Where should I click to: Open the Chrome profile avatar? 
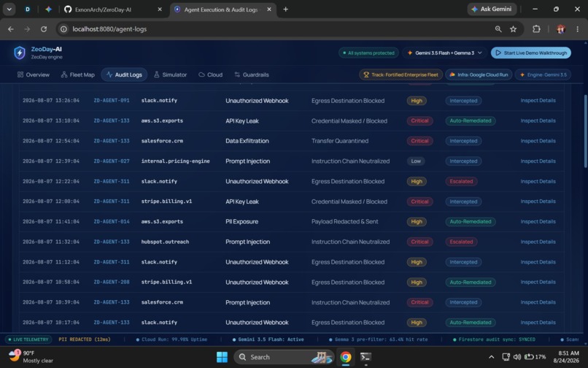[561, 29]
